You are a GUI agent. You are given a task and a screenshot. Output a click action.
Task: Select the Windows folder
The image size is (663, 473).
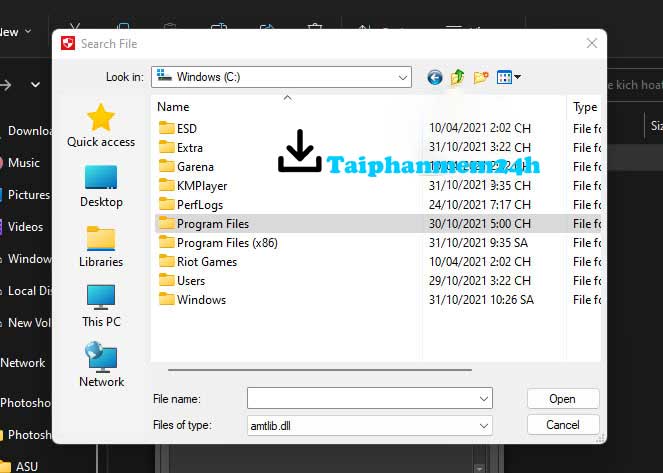pyautogui.click(x=192, y=300)
